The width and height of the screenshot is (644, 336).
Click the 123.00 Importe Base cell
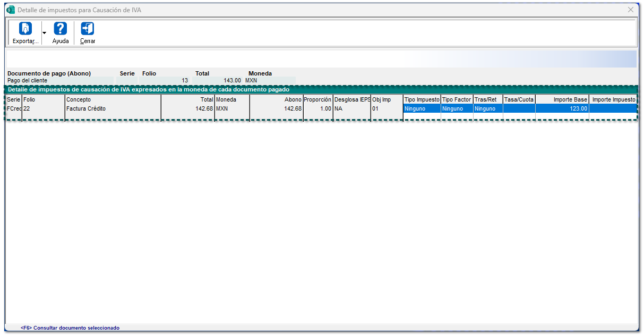562,108
